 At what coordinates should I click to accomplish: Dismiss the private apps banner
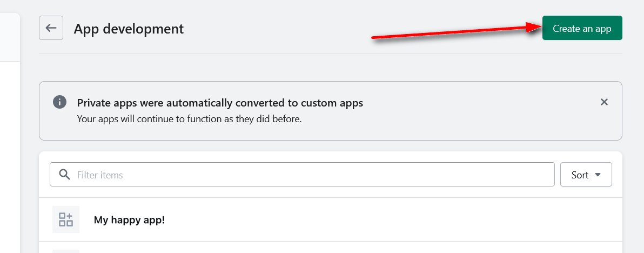[x=604, y=102]
